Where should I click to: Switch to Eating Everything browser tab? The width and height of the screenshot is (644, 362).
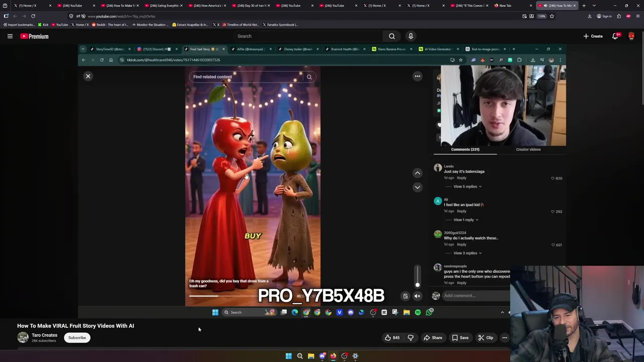[x=163, y=6]
